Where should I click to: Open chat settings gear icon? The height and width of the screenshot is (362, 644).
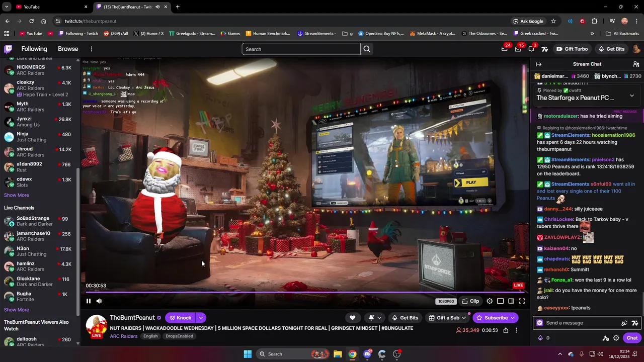pos(616,338)
